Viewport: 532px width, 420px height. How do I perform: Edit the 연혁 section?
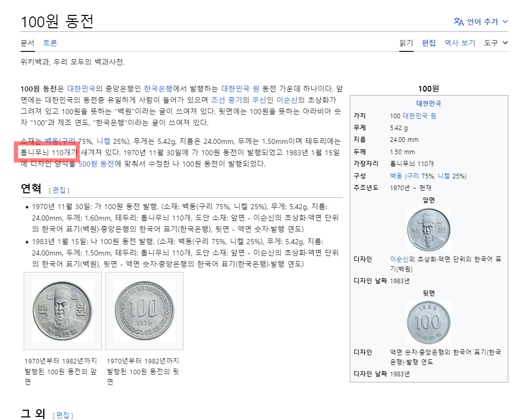[x=59, y=190]
